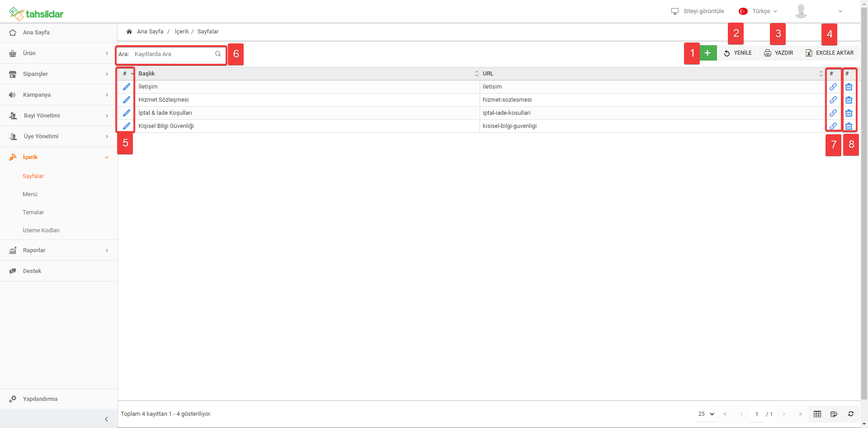Click the vertical page scrollbar
This screenshot has width=868, height=428.
(864, 203)
